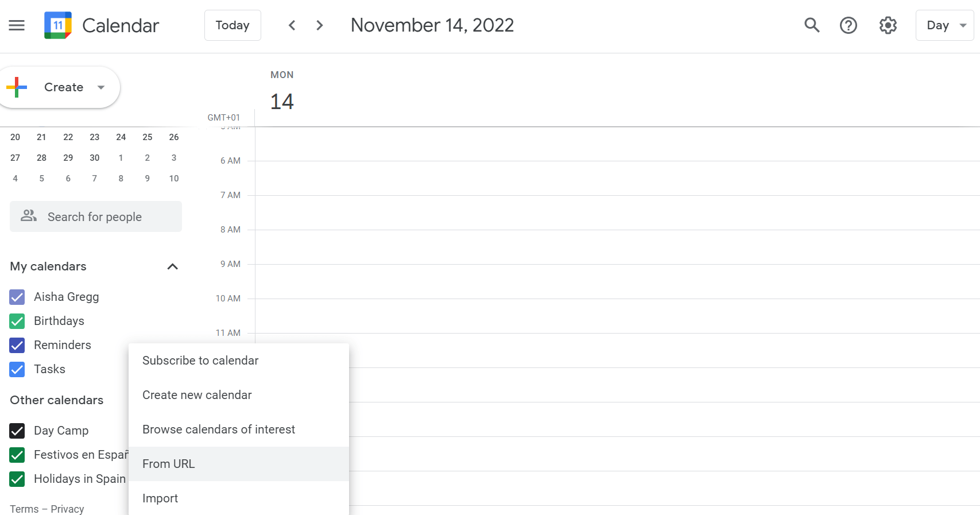
Task: Click the Today button
Action: pyautogui.click(x=233, y=25)
